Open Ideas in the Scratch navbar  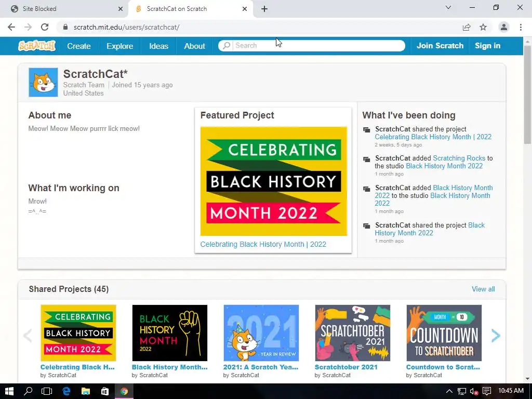pos(158,46)
